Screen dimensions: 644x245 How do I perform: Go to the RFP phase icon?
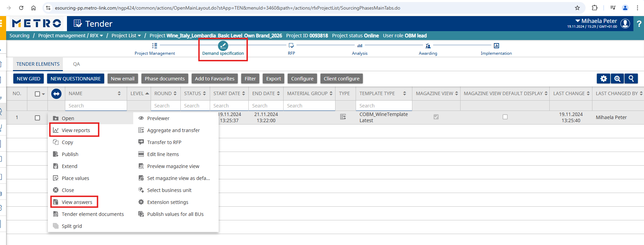[291, 46]
